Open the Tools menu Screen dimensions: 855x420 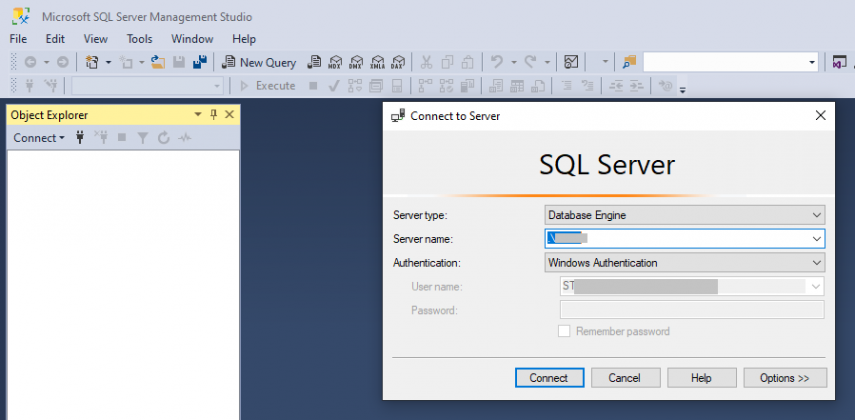tap(139, 39)
